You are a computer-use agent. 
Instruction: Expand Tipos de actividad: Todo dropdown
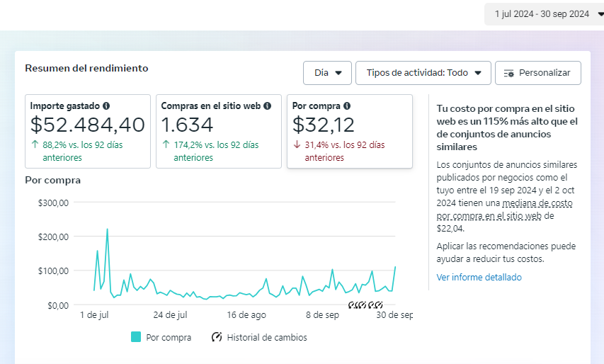point(423,73)
